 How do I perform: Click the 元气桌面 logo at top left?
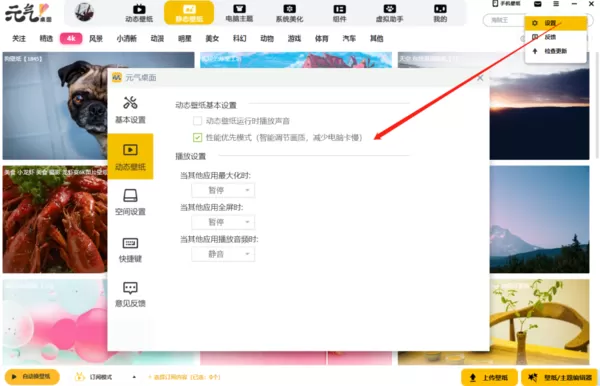point(28,13)
